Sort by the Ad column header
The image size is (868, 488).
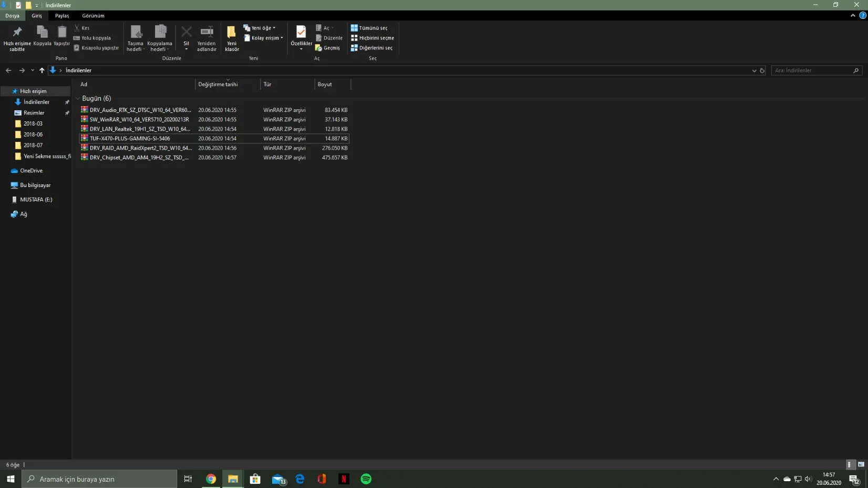[136, 85]
